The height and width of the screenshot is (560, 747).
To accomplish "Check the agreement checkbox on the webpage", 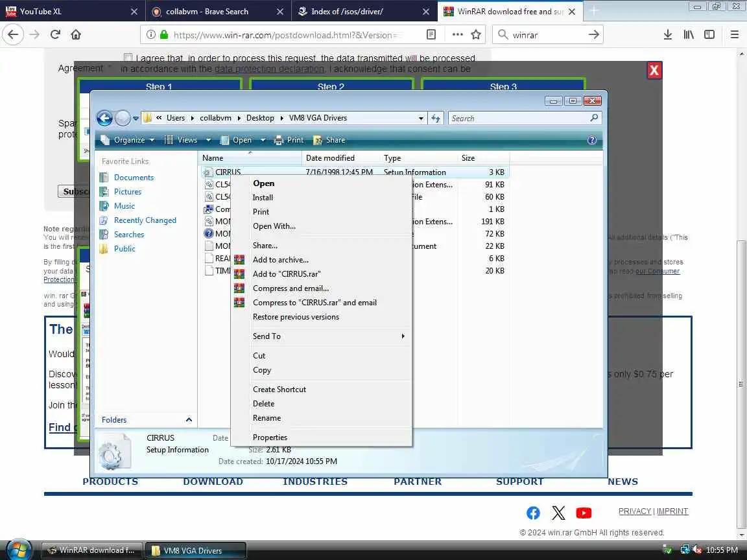I will [x=128, y=58].
